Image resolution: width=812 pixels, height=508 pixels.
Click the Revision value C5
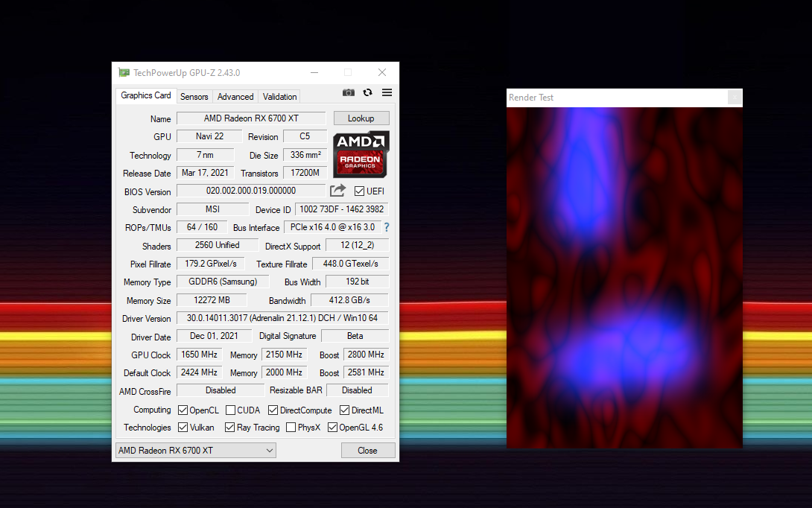(305, 136)
